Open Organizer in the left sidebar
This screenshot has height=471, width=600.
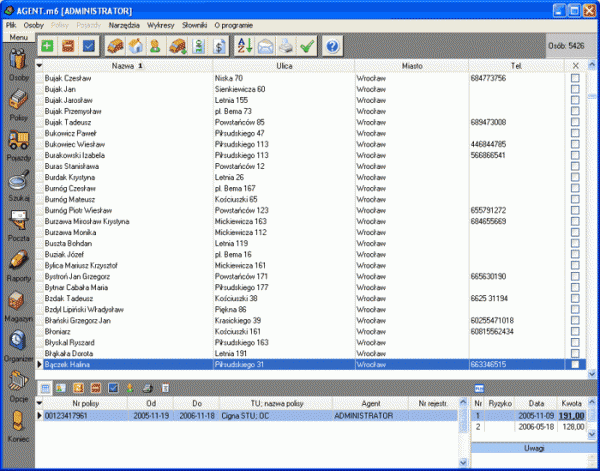(18, 346)
